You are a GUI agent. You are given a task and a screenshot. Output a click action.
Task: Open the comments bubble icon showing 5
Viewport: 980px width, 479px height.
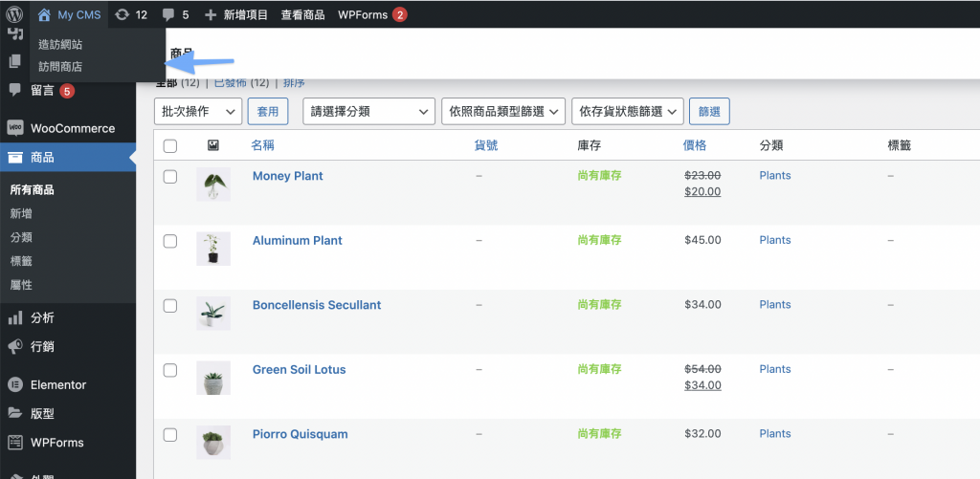(168, 15)
